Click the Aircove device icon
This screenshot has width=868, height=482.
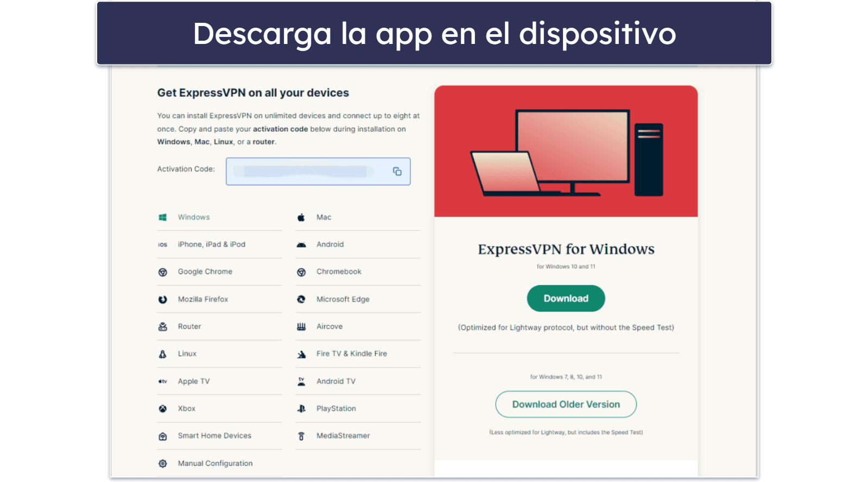pyautogui.click(x=301, y=327)
